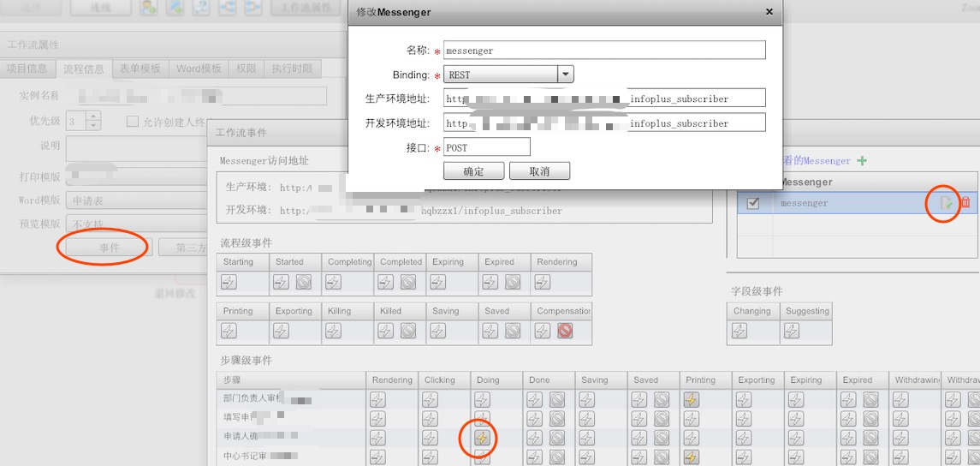
Task: Switch to 表单模板 tab
Action: click(x=140, y=69)
